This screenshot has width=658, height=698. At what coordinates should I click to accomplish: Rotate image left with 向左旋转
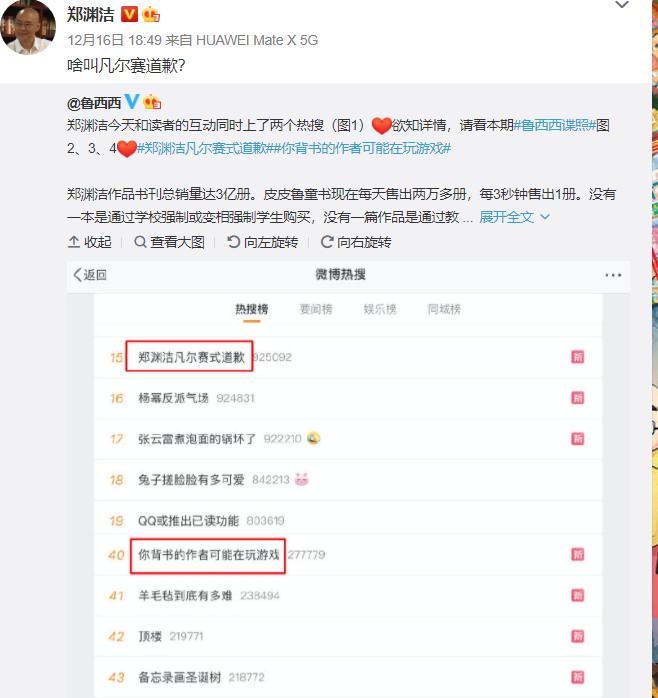(x=263, y=242)
